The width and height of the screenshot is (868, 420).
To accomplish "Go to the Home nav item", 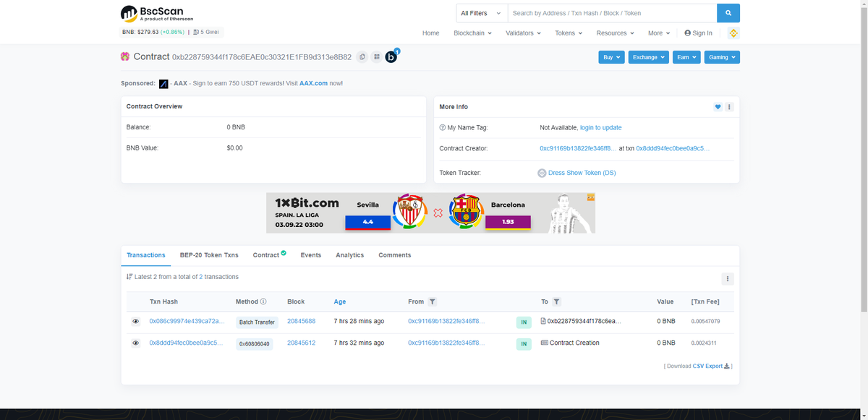I will tap(430, 33).
